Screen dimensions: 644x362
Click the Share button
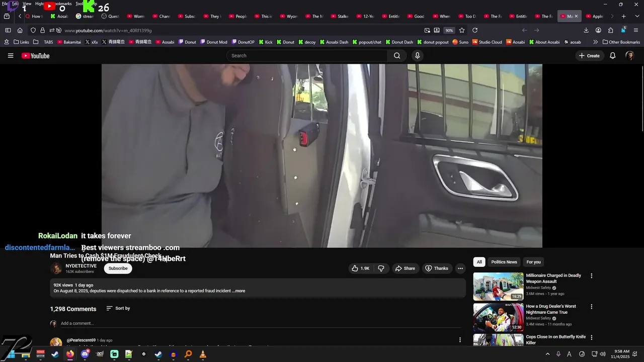coord(405,268)
